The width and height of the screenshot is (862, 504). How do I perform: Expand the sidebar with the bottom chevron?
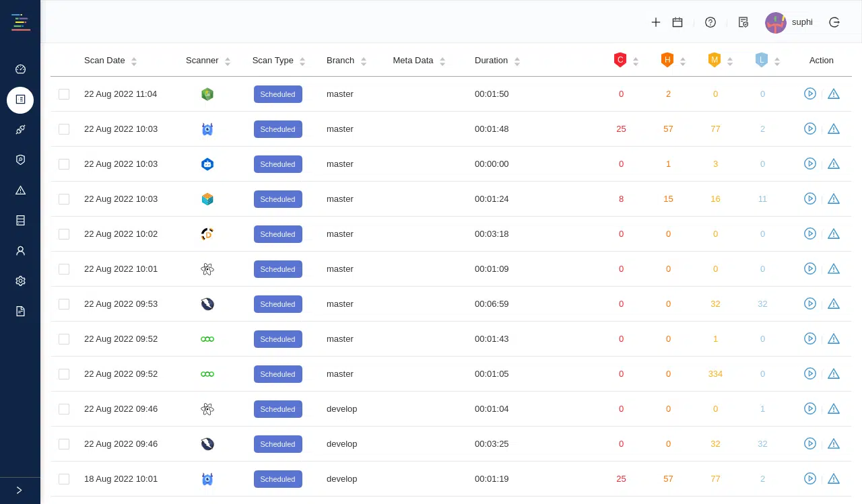point(19,490)
